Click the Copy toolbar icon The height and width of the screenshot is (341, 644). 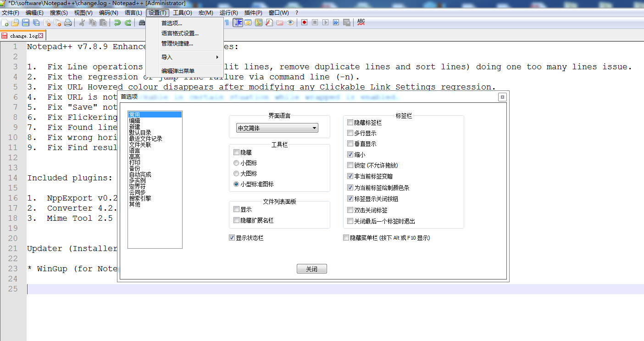[93, 22]
